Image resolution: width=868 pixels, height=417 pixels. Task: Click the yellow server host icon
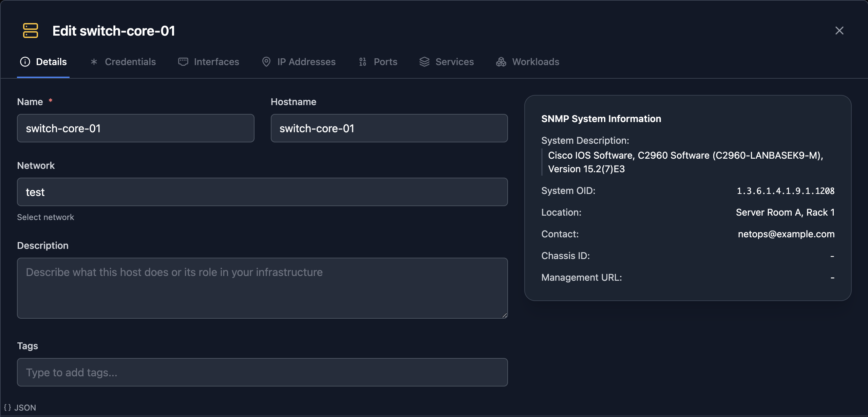click(x=31, y=31)
